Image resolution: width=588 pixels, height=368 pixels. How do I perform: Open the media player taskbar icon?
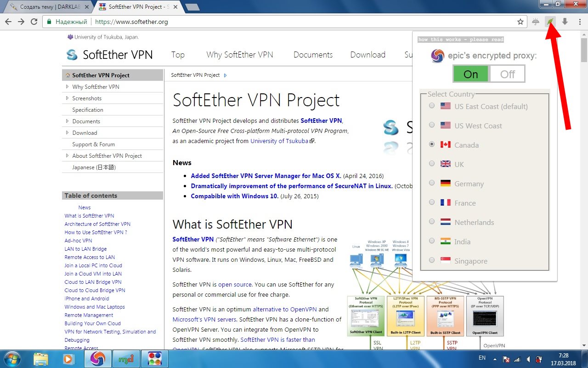69,358
